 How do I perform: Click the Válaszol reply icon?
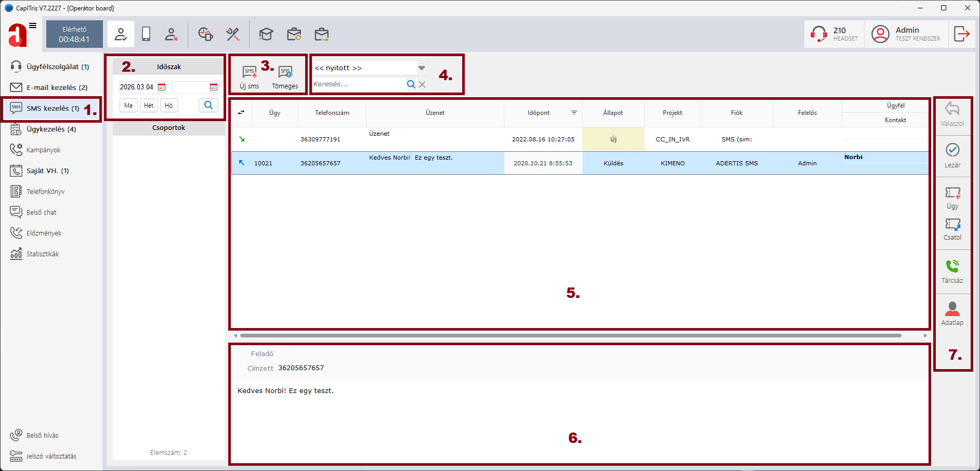click(x=952, y=110)
